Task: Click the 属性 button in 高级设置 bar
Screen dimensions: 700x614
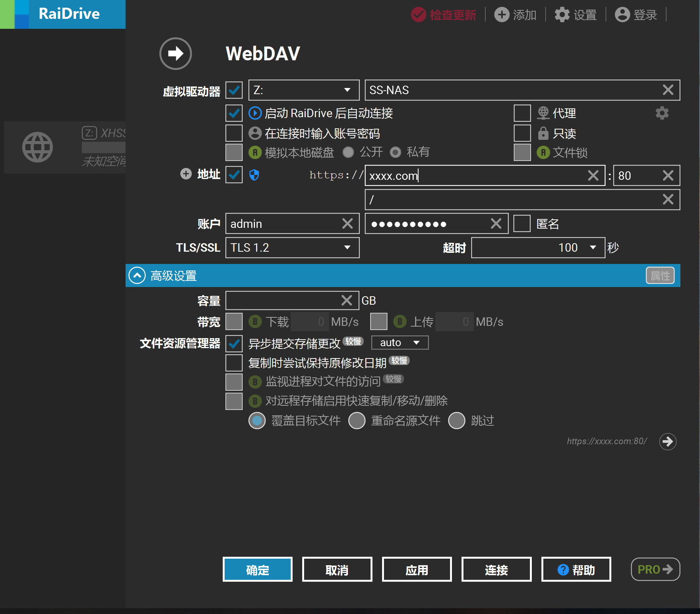Action: tap(660, 275)
